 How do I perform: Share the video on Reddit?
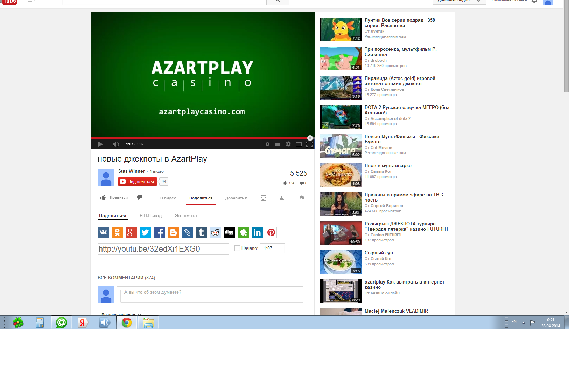coord(215,232)
